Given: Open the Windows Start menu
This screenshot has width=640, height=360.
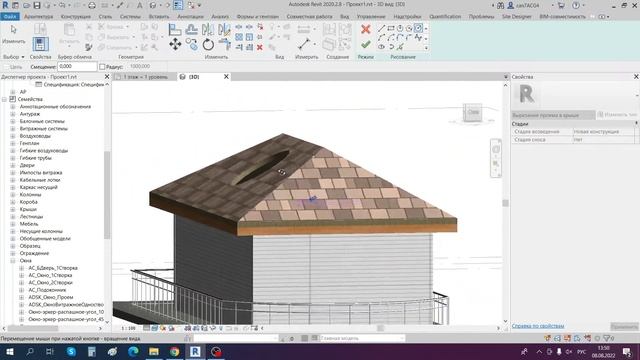Looking at the screenshot, I should click(9, 351).
